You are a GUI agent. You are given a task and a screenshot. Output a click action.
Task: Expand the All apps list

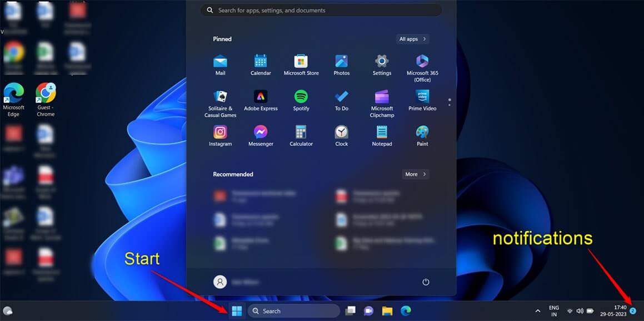(413, 39)
